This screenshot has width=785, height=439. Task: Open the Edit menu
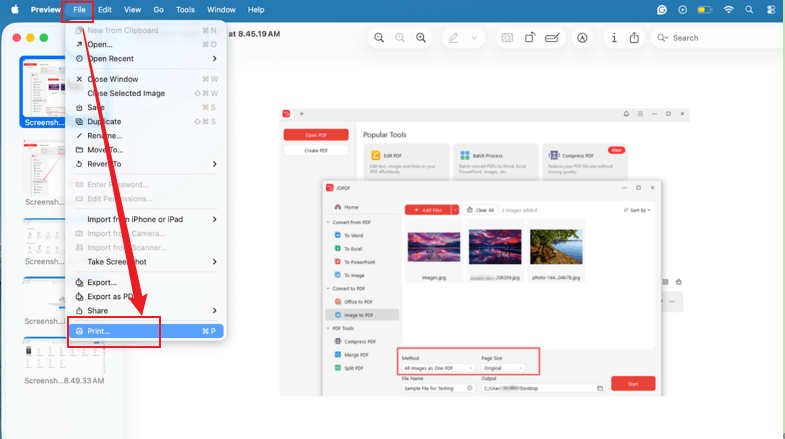click(105, 10)
